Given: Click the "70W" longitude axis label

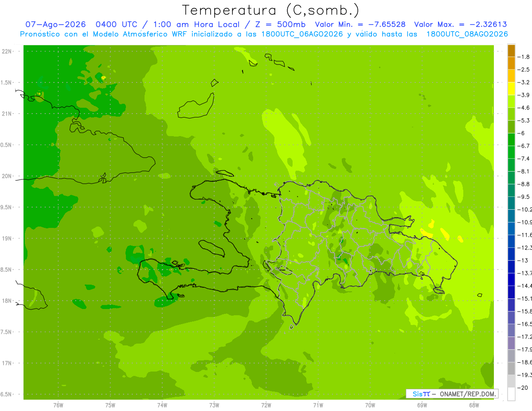Looking at the screenshot, I should 370,405.
